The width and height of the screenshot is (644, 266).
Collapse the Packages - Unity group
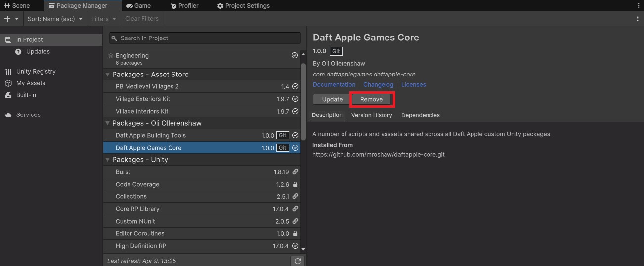(108, 160)
